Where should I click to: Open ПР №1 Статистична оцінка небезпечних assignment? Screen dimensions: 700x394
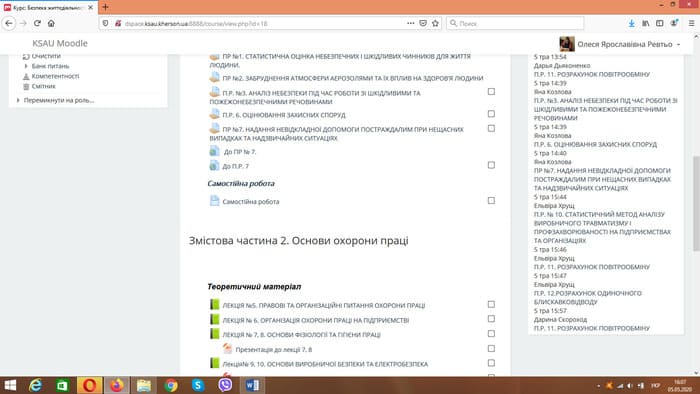coord(340,60)
